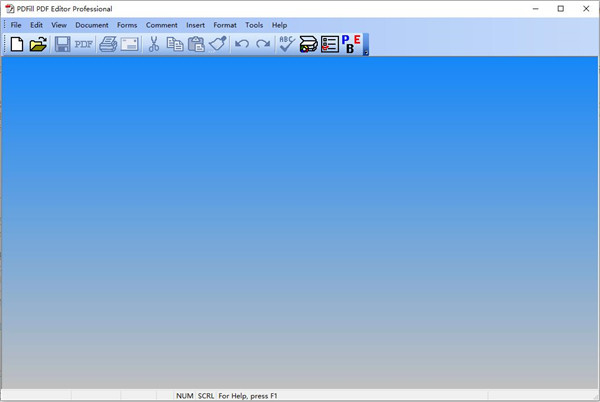600x402 pixels.
Task: Click the Save floppy disk icon
Action: 63,44
